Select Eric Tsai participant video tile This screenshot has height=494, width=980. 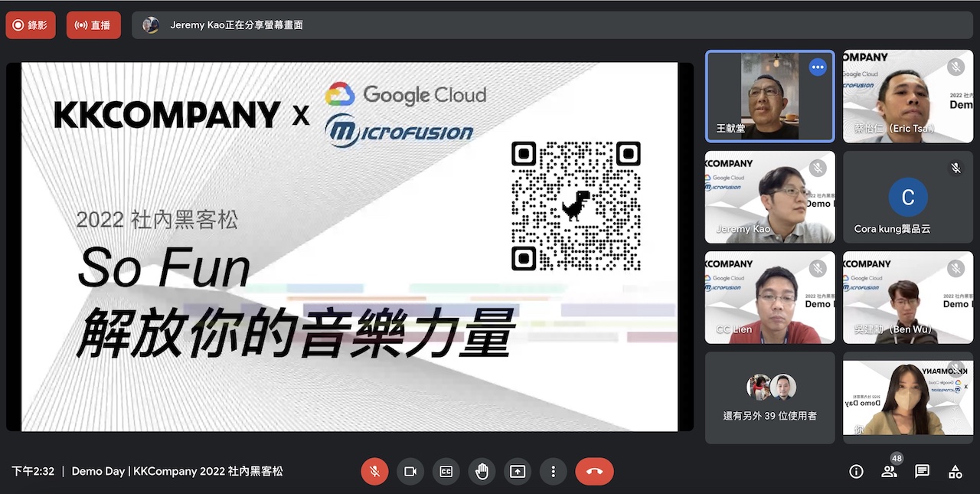(908, 97)
